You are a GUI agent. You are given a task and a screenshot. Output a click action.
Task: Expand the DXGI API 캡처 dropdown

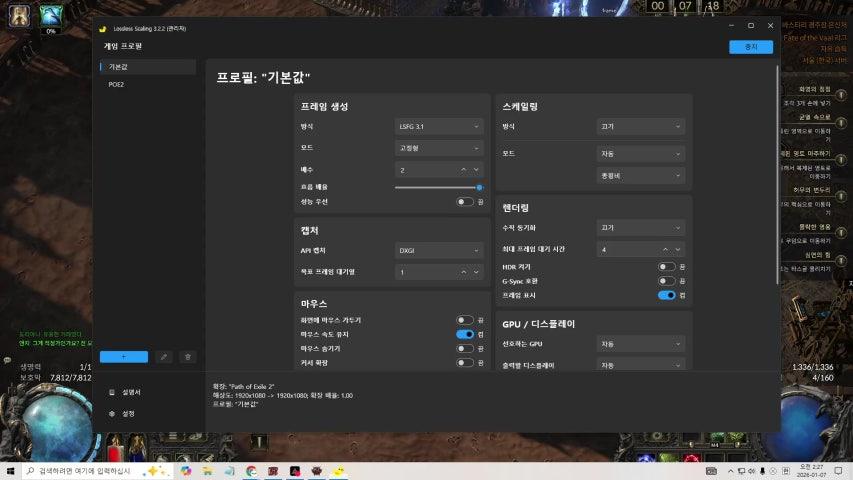439,250
